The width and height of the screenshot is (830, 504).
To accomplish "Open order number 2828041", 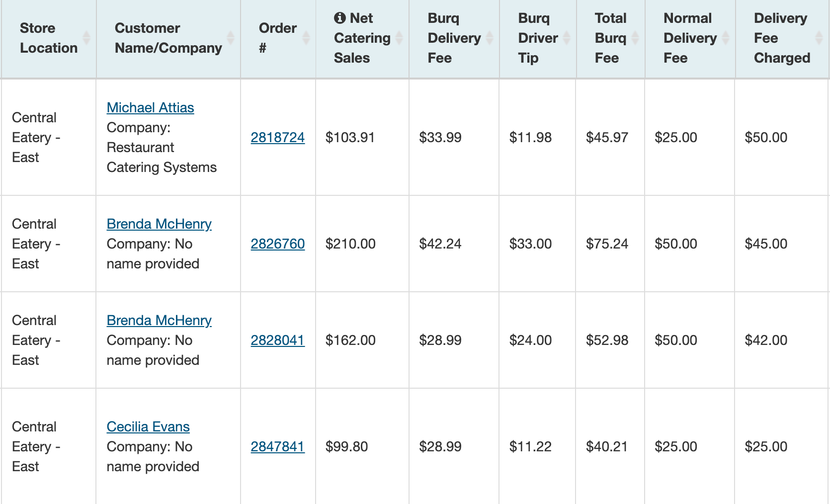I will click(x=277, y=340).
